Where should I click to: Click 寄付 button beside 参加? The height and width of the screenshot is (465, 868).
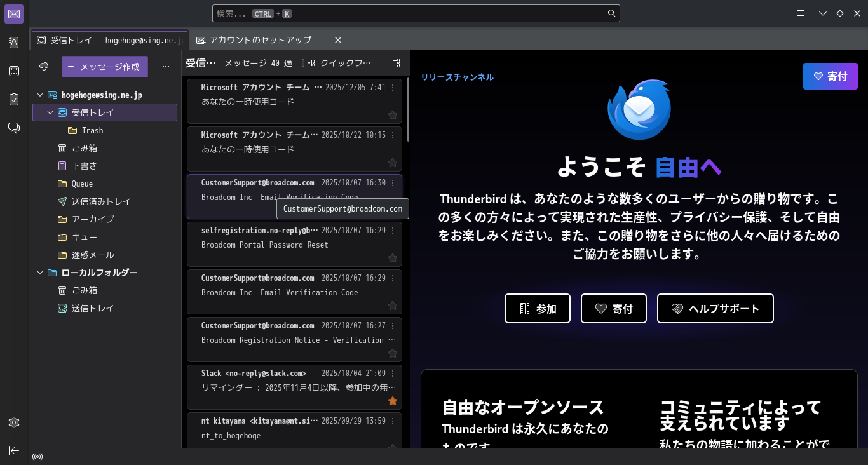[x=614, y=309]
